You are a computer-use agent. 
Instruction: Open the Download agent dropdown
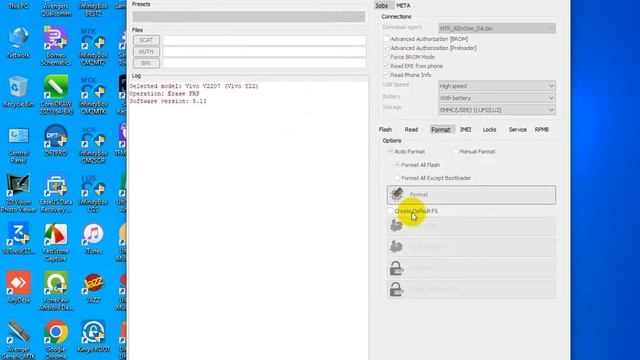point(497,28)
